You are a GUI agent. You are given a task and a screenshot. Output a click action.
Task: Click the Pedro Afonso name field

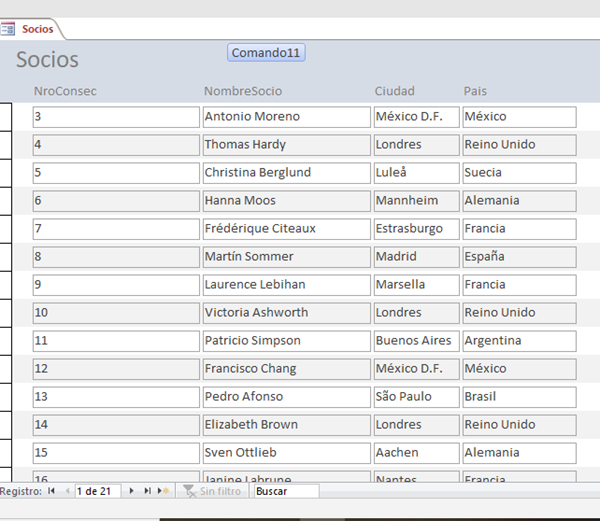click(x=287, y=397)
